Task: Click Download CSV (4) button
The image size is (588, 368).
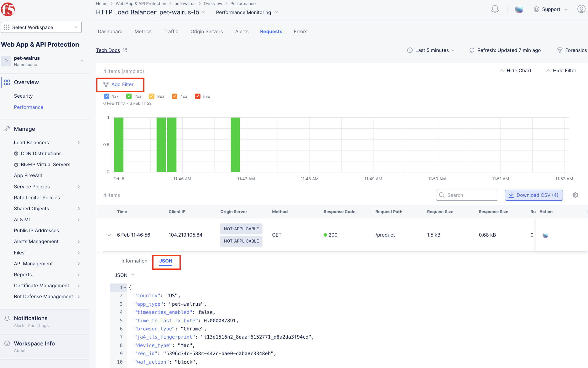Action: [x=534, y=195]
